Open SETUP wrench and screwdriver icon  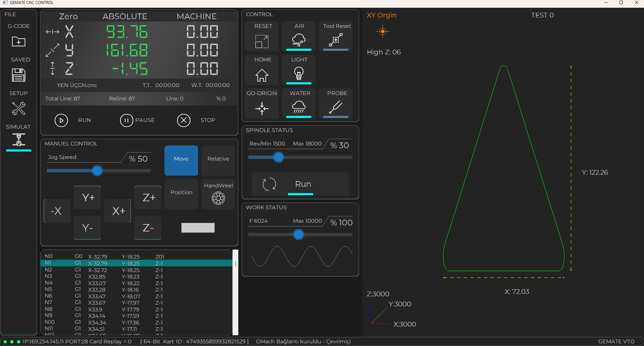[x=19, y=109]
